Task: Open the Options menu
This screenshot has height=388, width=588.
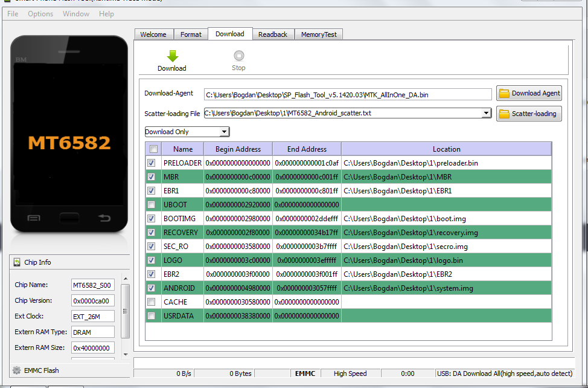Action: (40, 14)
